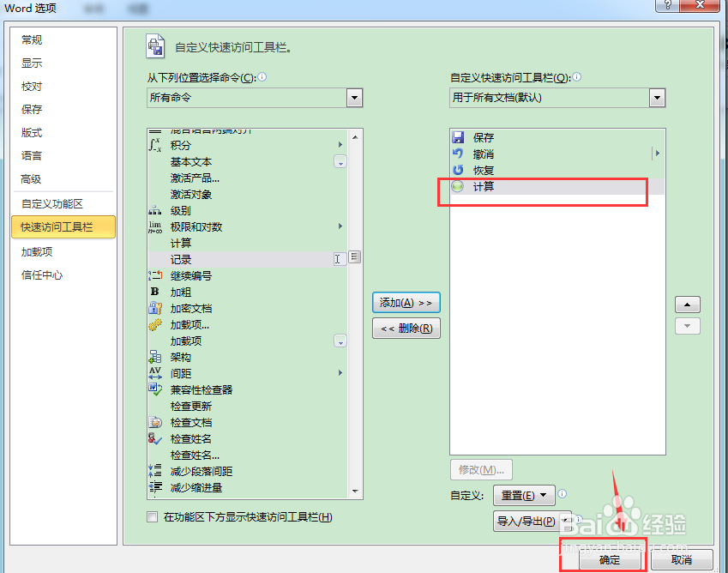Click the 架构 schema icon
The height and width of the screenshot is (573, 728).
pyautogui.click(x=154, y=357)
